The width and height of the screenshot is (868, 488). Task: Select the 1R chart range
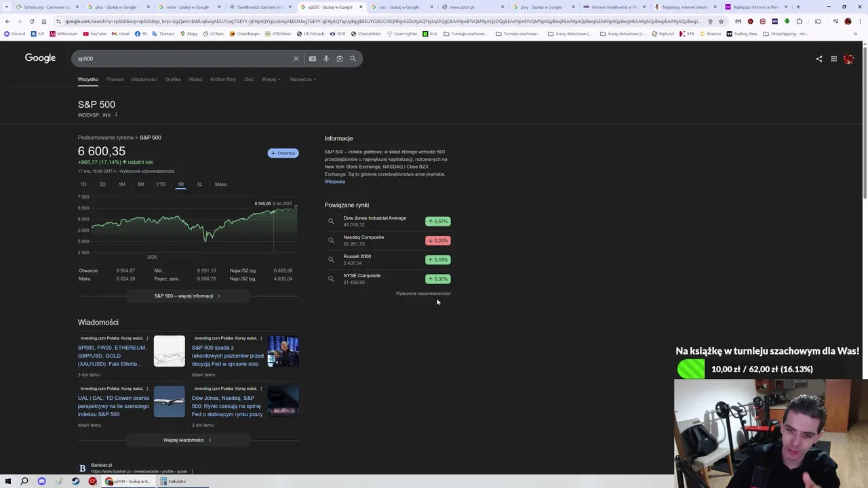pyautogui.click(x=180, y=184)
